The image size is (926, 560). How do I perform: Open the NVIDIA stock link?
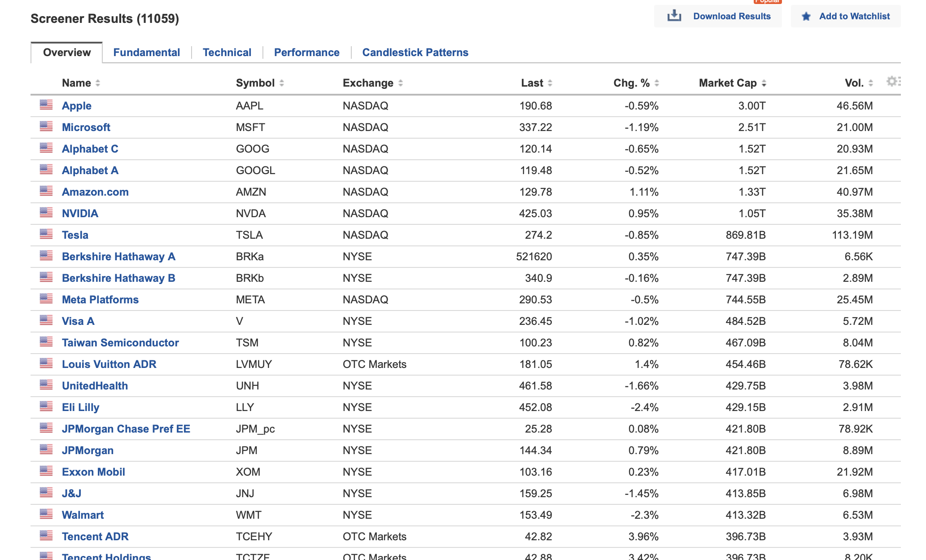tap(80, 213)
